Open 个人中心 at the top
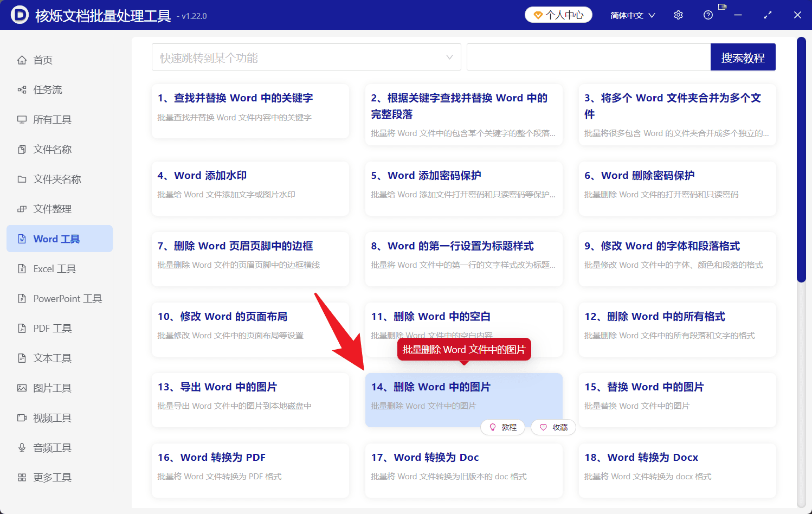The image size is (812, 514). [558, 15]
